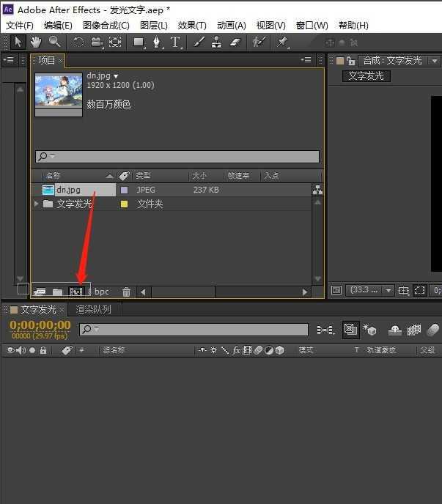Image resolution: width=442 pixels, height=504 pixels.
Task: Open the project panel options menu
Action: click(306, 60)
